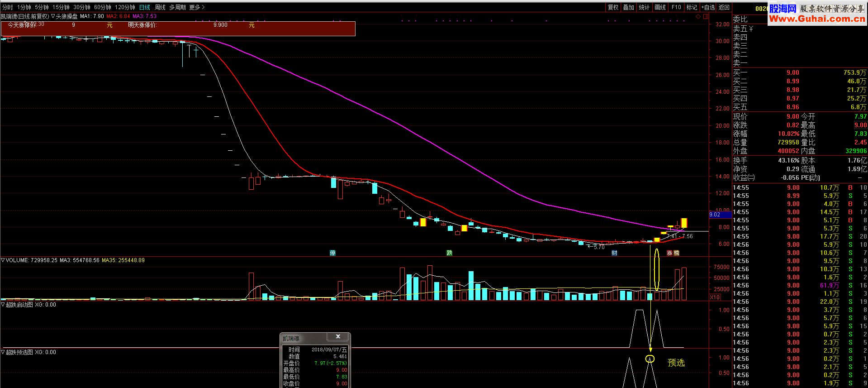868x388 pixels.
Task: Close the 凯瑞德 data tooltip window
Action: [338, 336]
